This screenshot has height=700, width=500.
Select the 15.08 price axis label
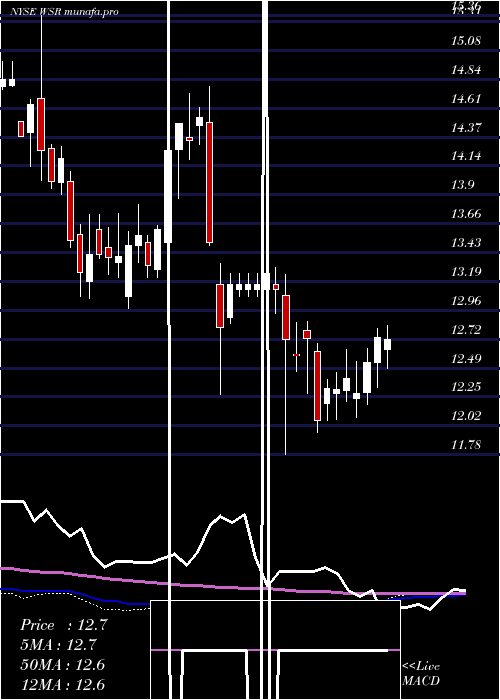[x=466, y=41]
